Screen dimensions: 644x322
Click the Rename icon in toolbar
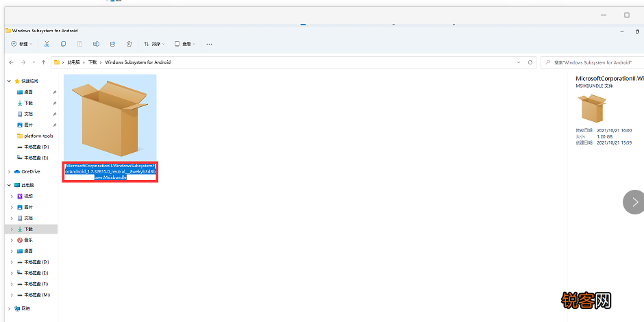96,44
